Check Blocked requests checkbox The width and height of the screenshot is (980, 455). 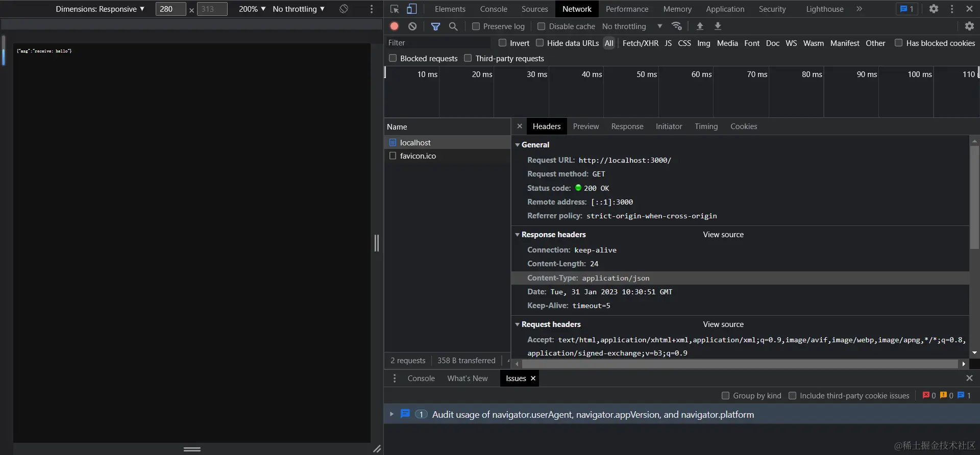click(x=393, y=58)
